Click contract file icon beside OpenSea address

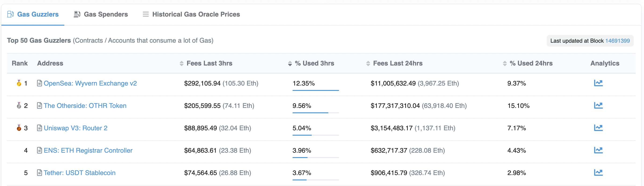click(39, 83)
